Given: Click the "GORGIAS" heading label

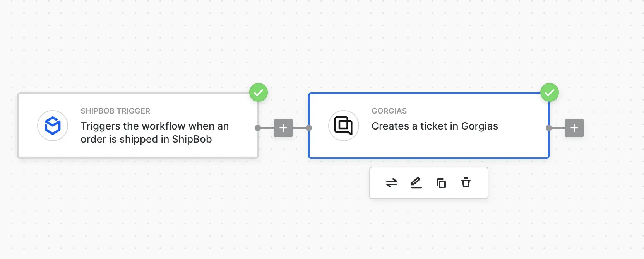Looking at the screenshot, I should coord(389,111).
